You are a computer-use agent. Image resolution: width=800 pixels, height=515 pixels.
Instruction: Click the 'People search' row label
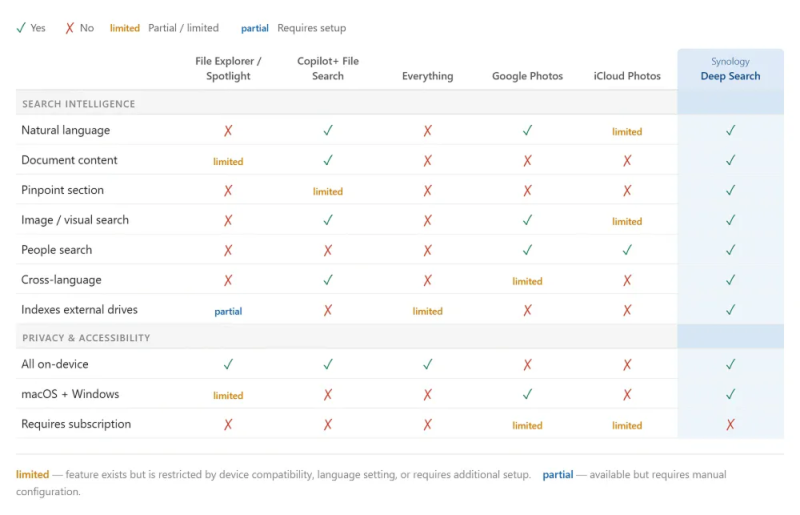(x=57, y=250)
